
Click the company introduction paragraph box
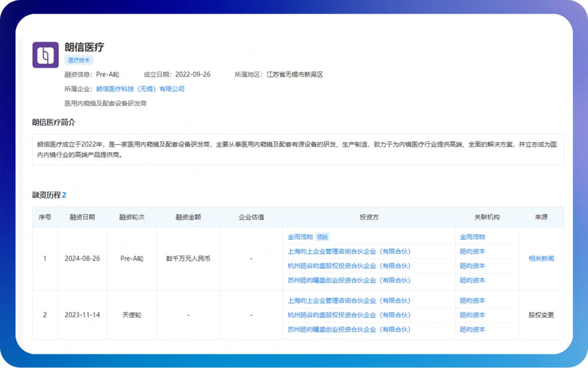tap(298, 149)
